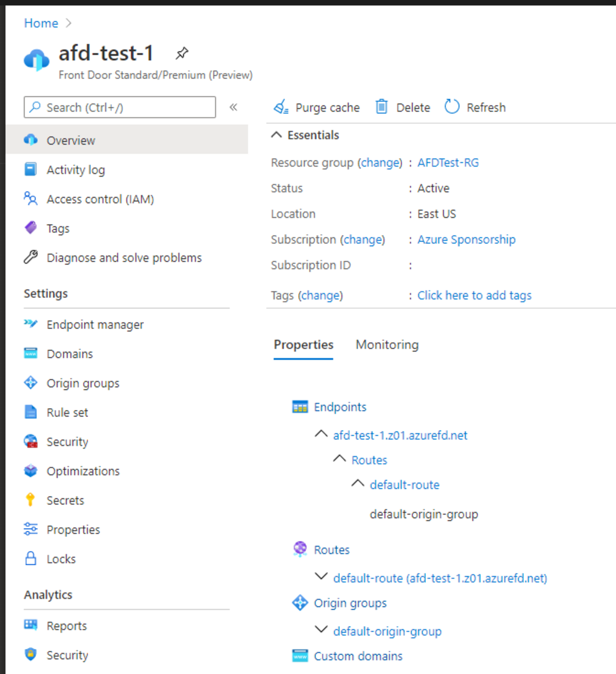This screenshot has height=674, width=616.
Task: Switch to the Monitoring tab
Action: (387, 345)
